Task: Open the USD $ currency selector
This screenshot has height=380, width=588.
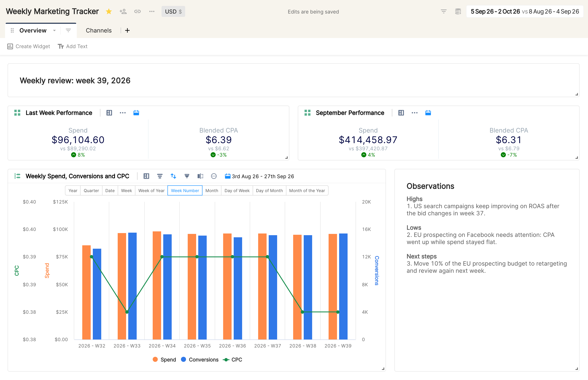Action: 173,11
